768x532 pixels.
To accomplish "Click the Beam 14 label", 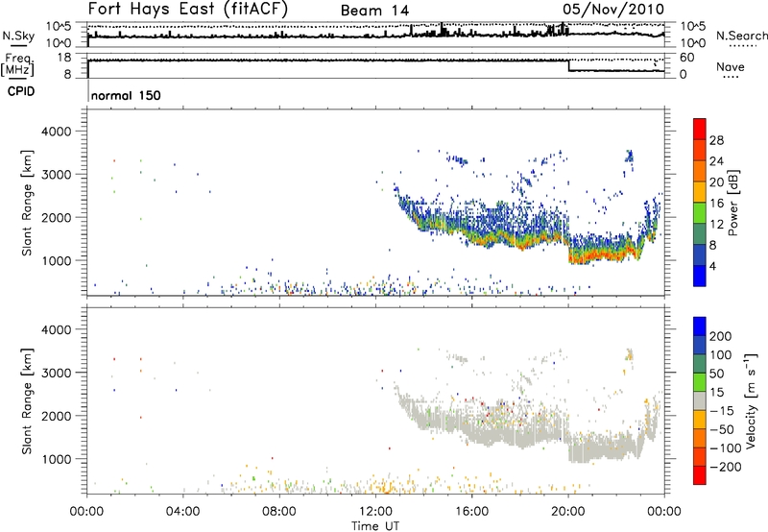I will [374, 11].
